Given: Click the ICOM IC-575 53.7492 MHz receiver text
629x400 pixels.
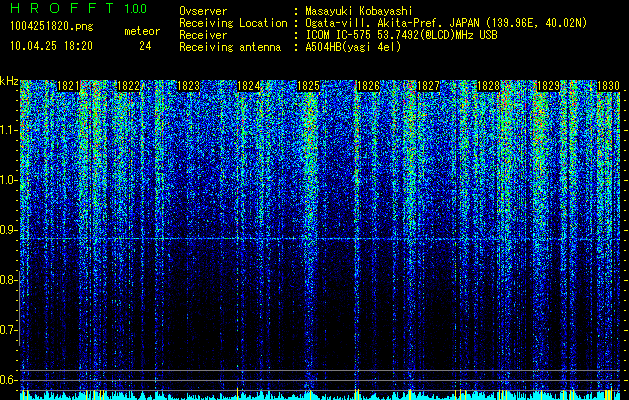Looking at the screenshot, I should [401, 35].
